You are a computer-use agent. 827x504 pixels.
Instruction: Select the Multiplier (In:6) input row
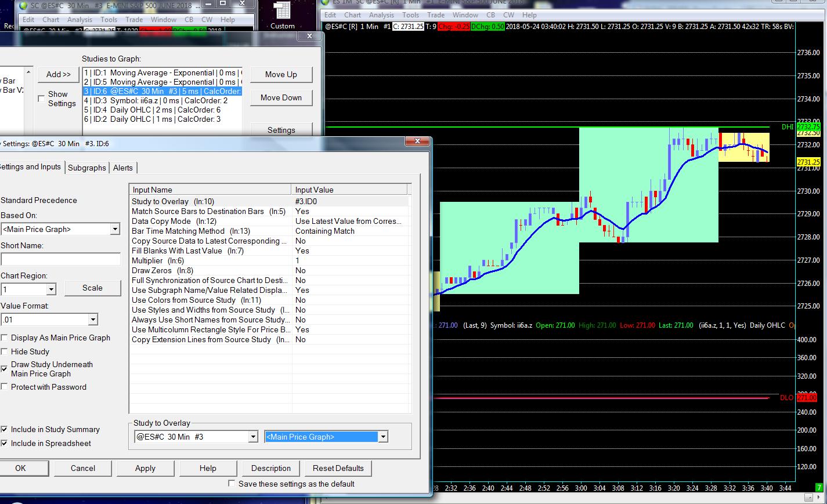270,260
